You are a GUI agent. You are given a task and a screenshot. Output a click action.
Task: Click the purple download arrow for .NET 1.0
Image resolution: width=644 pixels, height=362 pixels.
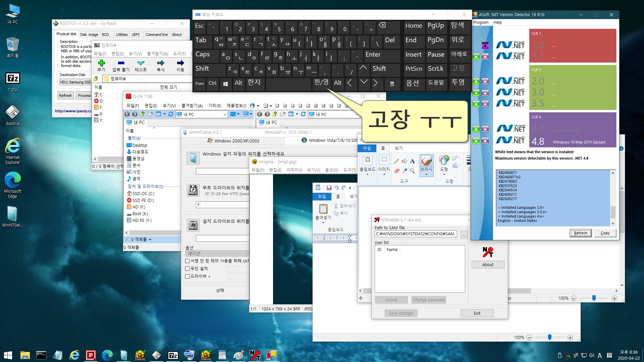point(485,45)
